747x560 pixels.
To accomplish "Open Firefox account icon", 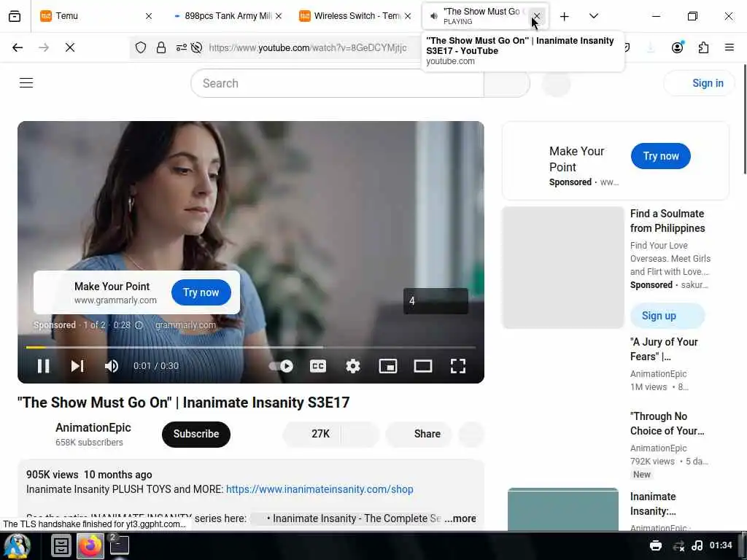I will tap(677, 47).
